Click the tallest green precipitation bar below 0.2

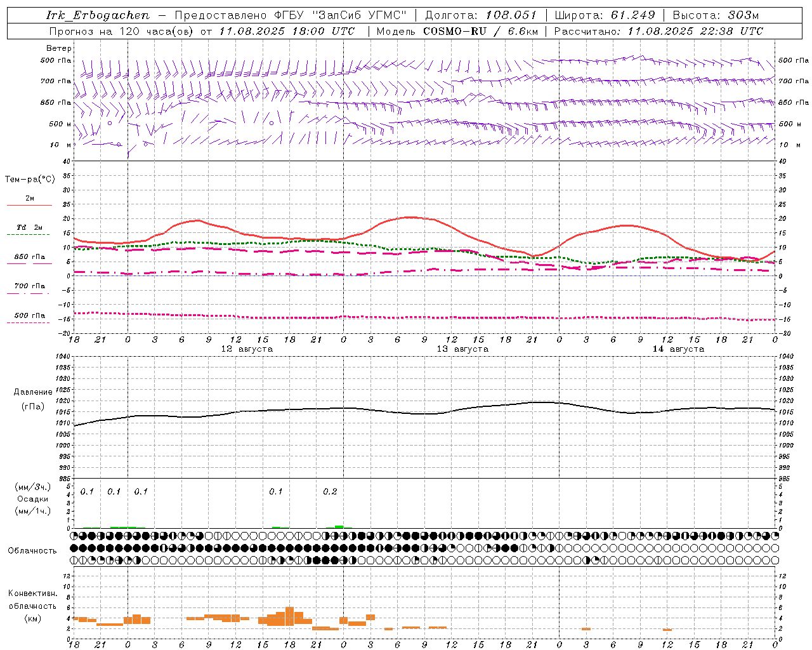coord(339,526)
